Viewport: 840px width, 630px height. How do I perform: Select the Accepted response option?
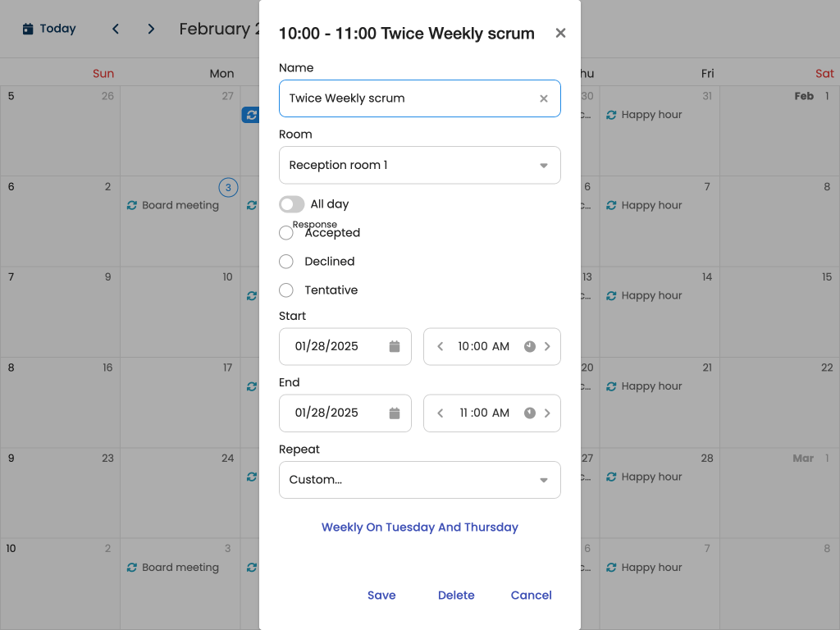(286, 233)
